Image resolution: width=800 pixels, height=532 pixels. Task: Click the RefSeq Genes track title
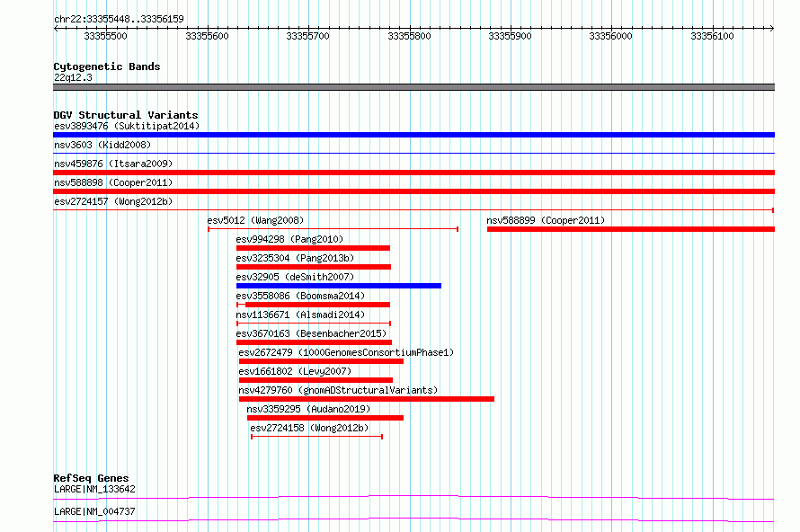point(91,478)
